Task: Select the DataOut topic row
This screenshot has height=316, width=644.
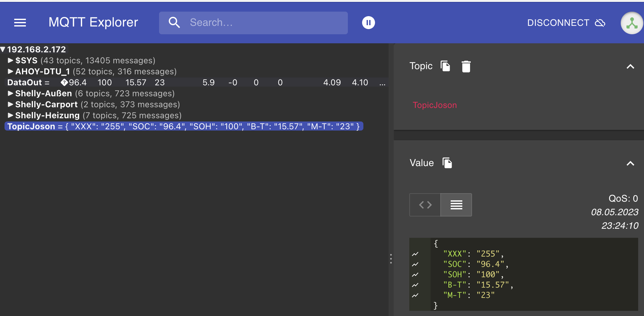Action: pyautogui.click(x=25, y=82)
